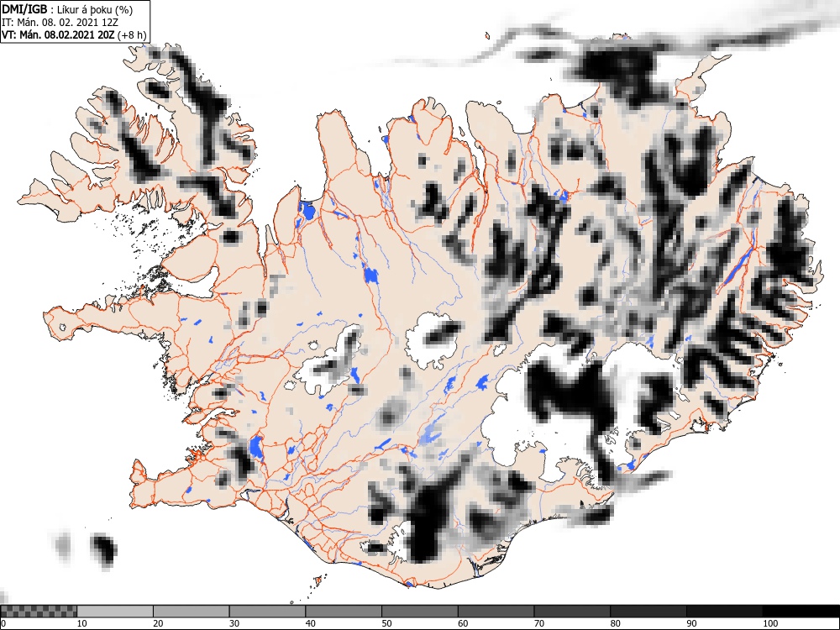Click the 10–20 light gray legend segment
Screen dimensions: 840x630
pos(115,612)
